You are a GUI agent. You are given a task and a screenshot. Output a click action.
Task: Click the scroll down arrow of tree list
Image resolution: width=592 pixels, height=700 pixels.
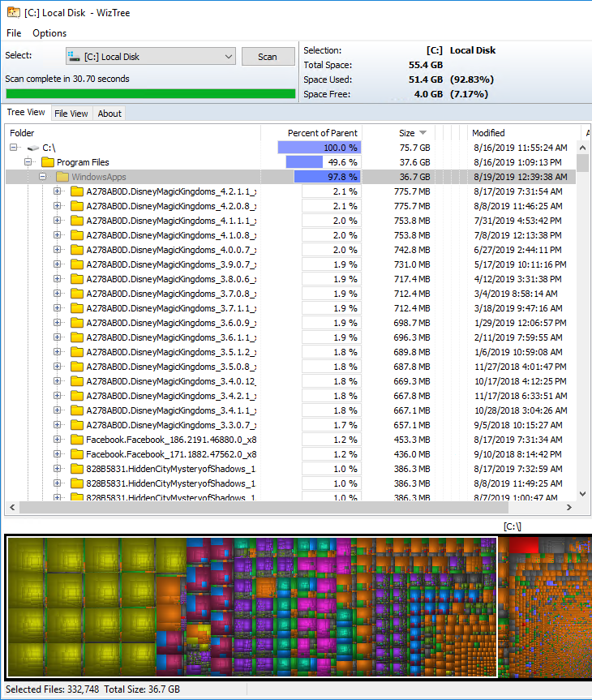point(582,494)
